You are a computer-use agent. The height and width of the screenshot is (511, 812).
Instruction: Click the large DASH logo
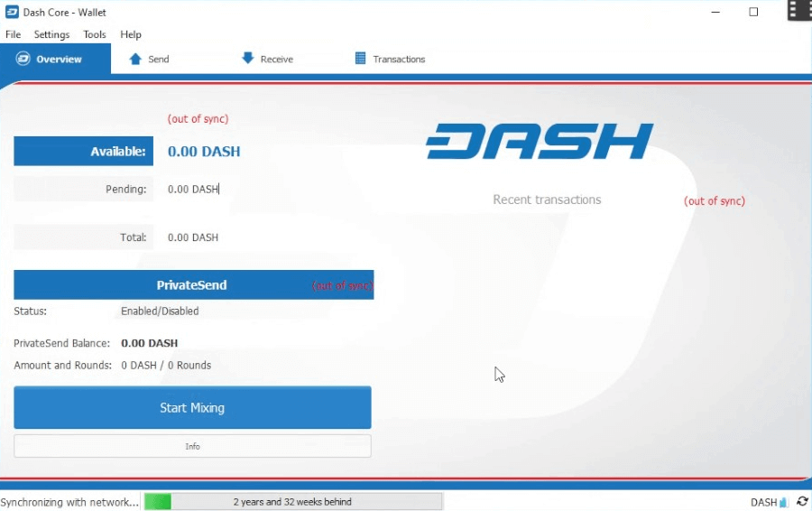click(539, 142)
